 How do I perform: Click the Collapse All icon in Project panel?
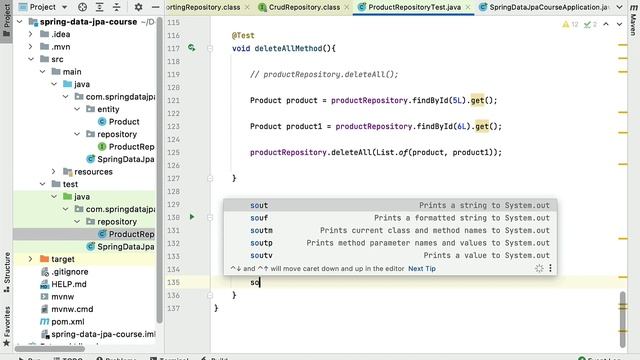(117, 7)
